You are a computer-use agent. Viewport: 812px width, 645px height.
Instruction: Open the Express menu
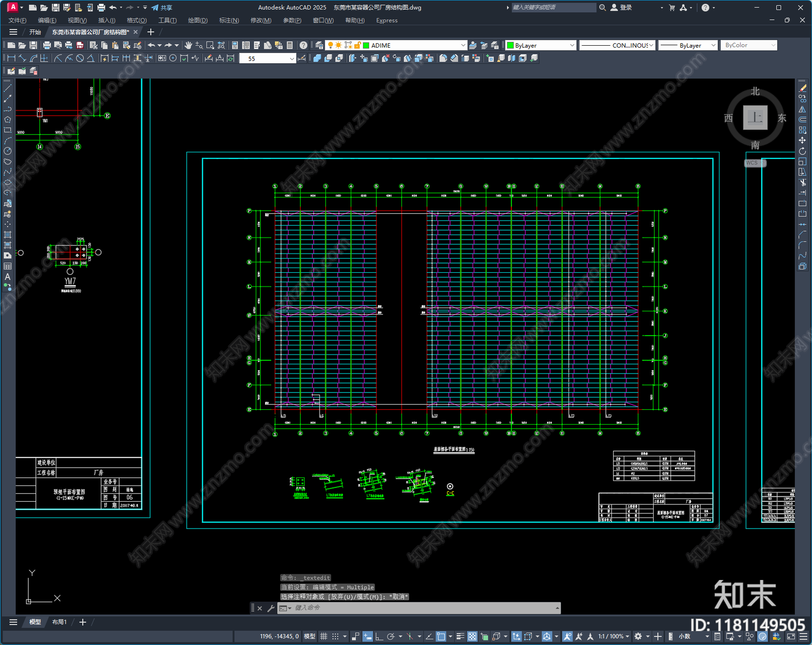(387, 20)
